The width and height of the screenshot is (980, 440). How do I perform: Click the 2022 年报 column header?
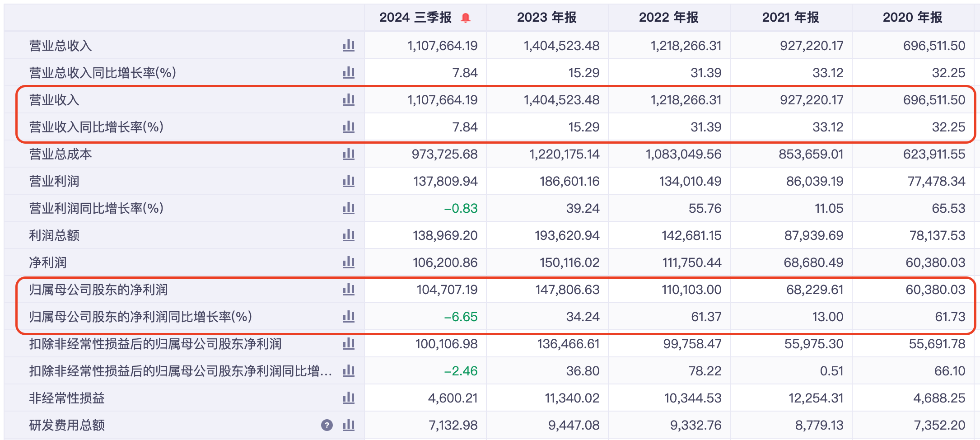click(668, 18)
